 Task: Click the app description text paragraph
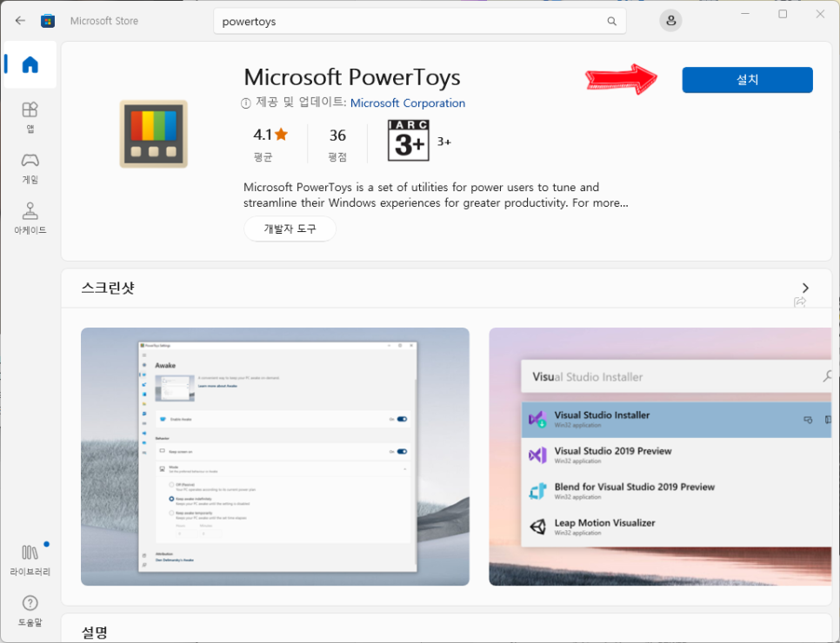click(x=436, y=195)
